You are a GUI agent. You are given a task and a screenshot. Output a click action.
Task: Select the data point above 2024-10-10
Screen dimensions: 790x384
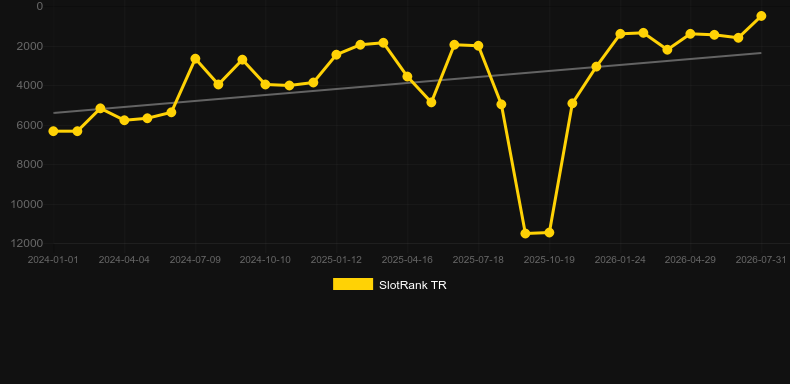pyautogui.click(x=266, y=84)
